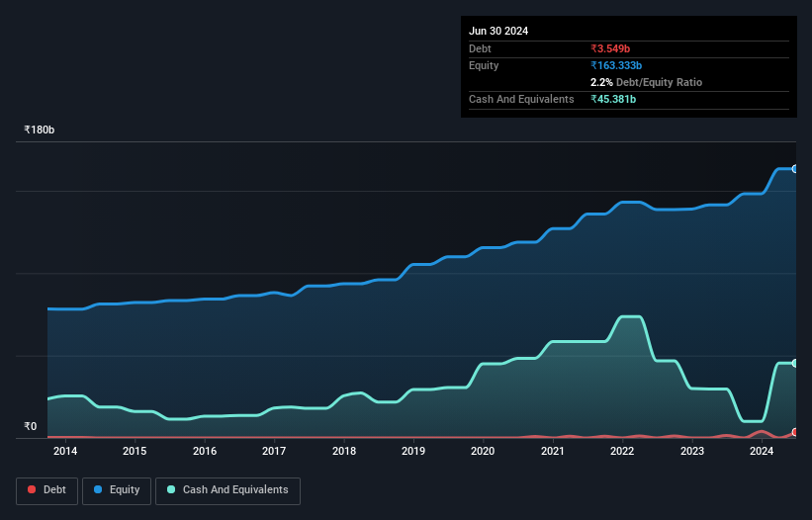This screenshot has height=520, width=812.
Task: Click the ₹163.333b equity value
Action: click(x=616, y=65)
